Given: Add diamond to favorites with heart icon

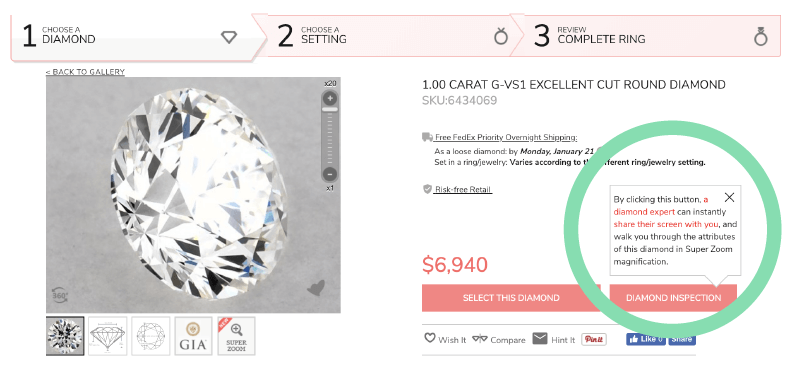Looking at the screenshot, I should (x=316, y=289).
